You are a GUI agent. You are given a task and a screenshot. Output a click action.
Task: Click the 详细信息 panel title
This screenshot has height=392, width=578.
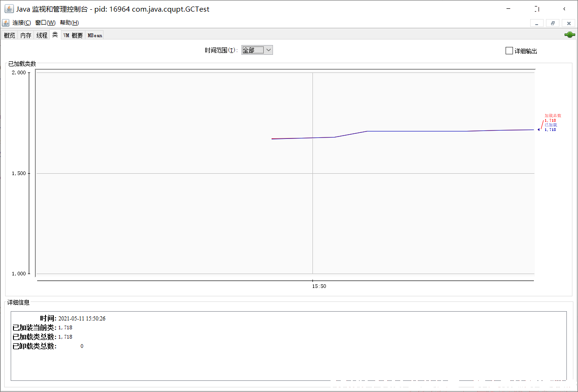click(x=19, y=302)
